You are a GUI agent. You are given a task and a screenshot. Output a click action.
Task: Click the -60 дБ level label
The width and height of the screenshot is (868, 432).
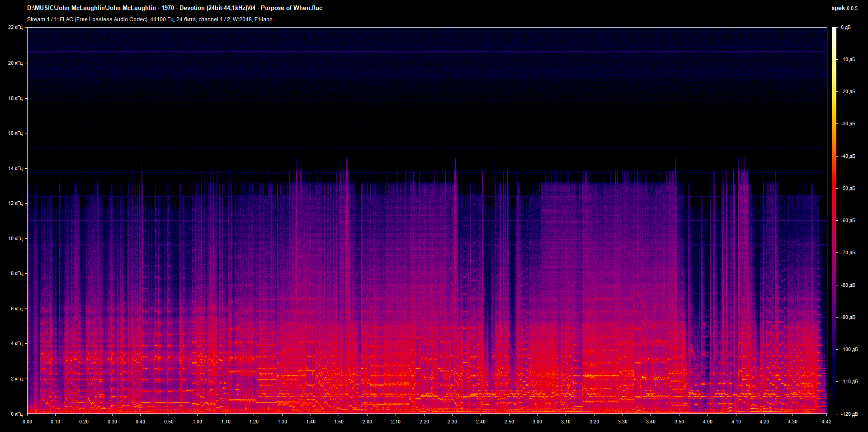pyautogui.click(x=848, y=221)
